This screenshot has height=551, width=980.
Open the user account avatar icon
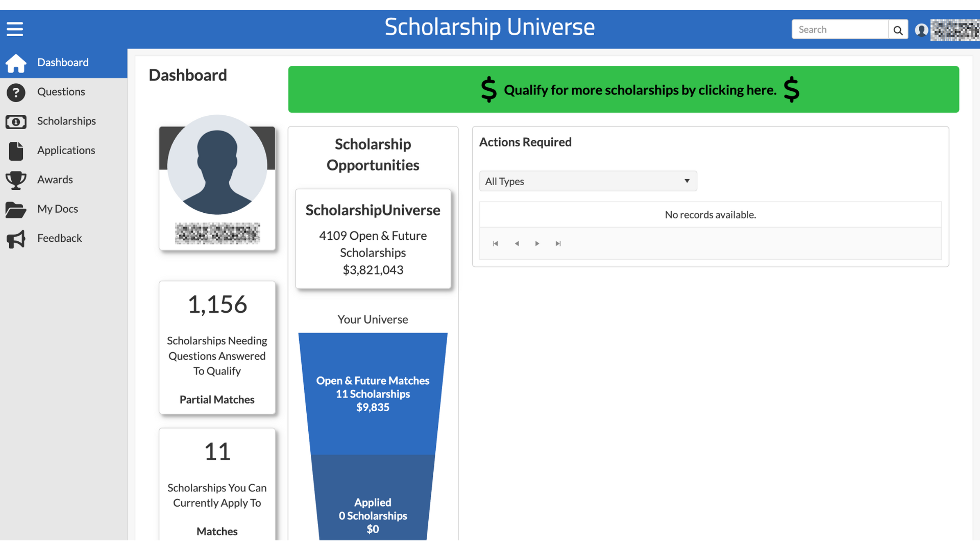921,30
